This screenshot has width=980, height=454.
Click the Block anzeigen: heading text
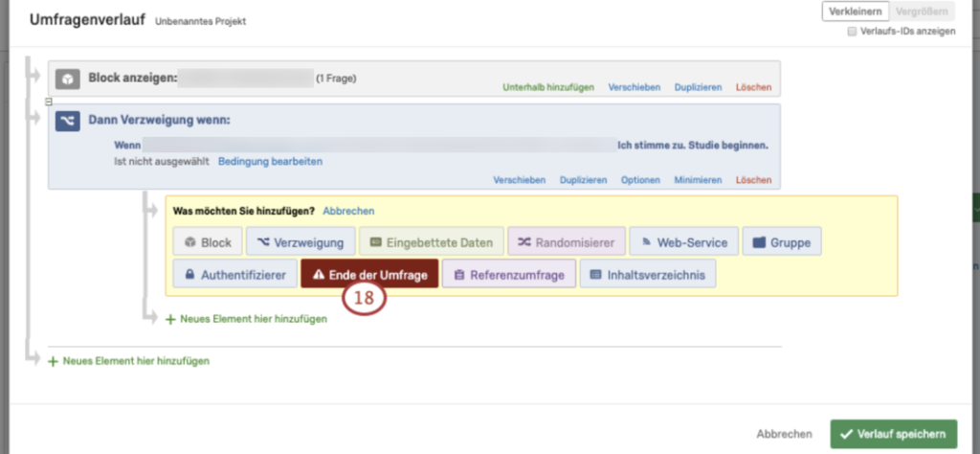pyautogui.click(x=133, y=79)
